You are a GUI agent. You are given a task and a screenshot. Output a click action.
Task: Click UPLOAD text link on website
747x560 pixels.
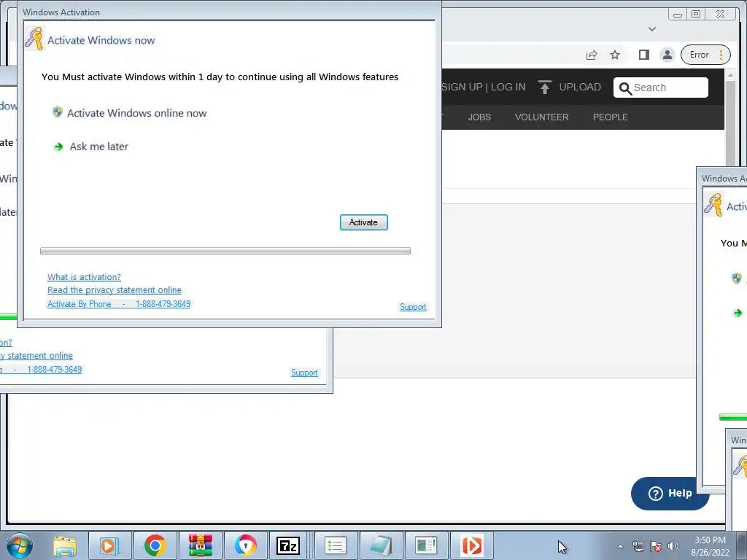580,87
